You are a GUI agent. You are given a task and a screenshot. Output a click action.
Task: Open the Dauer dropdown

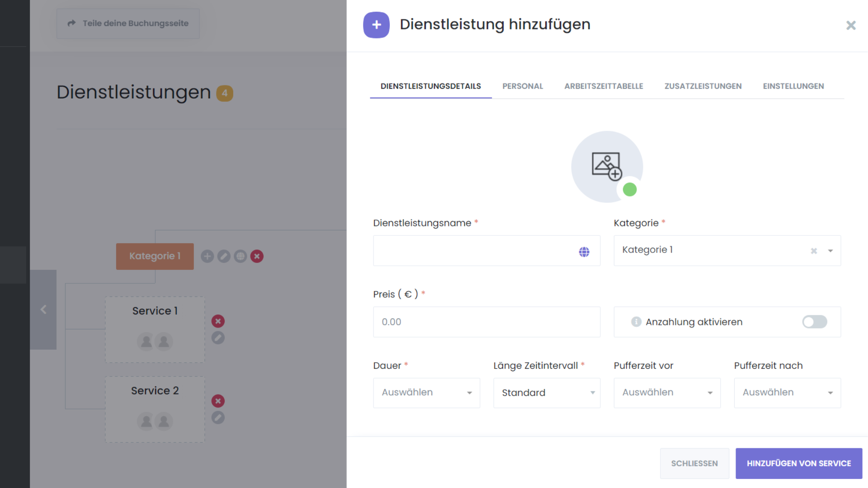click(426, 393)
